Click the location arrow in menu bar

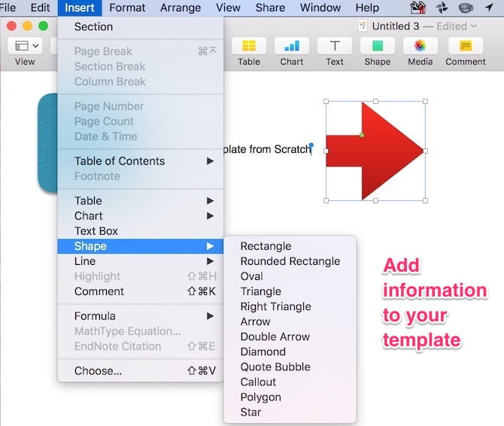pos(489,8)
